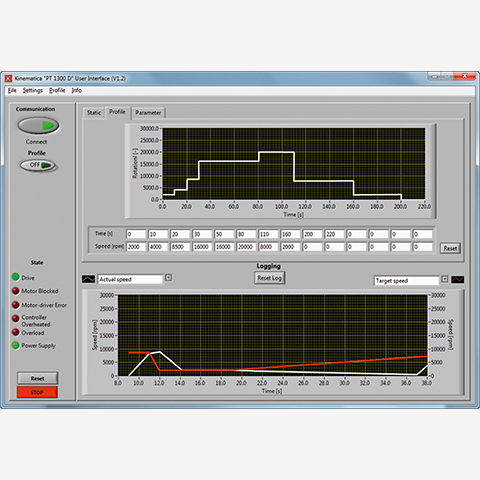This screenshot has width=480, height=480.
Task: Expand the Target speed plot options
Action: [x=445, y=279]
